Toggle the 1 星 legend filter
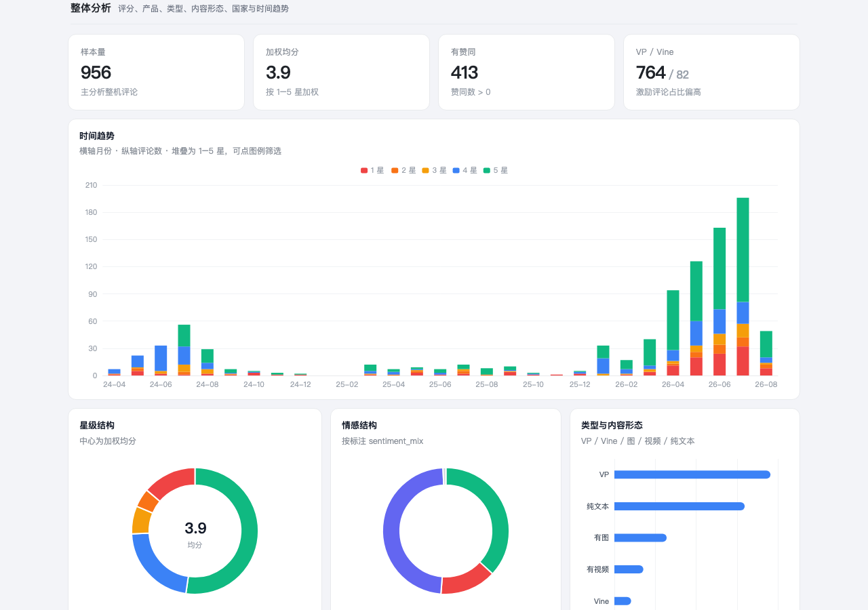The height and width of the screenshot is (610, 868). coord(372,170)
